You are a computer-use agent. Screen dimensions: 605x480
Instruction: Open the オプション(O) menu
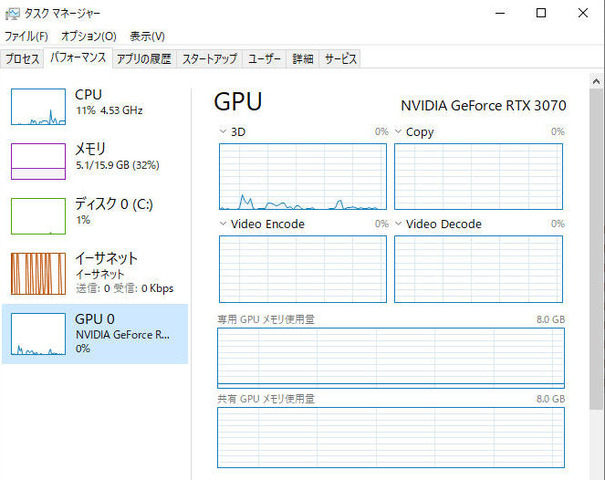pyautogui.click(x=89, y=36)
